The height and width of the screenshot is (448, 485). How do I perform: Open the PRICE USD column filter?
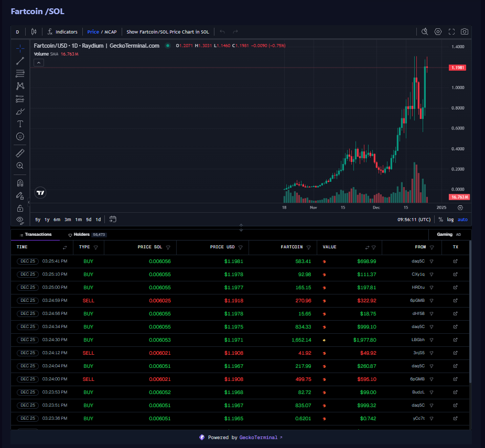241,248
